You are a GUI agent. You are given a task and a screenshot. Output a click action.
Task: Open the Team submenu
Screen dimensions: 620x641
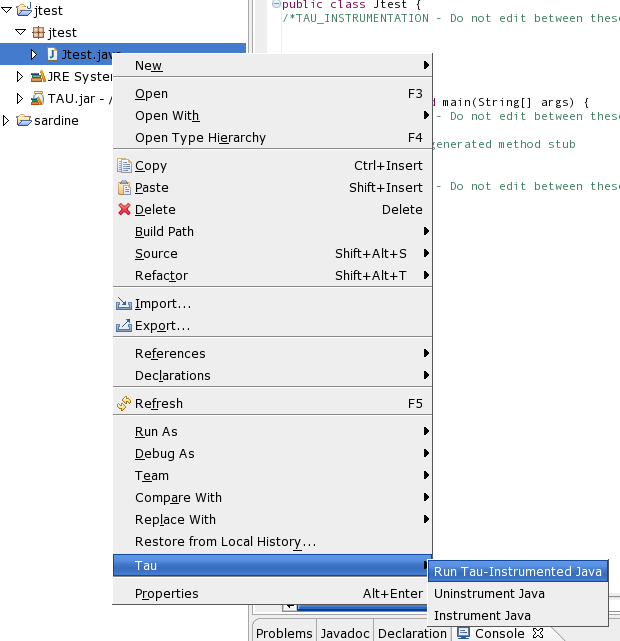click(273, 475)
